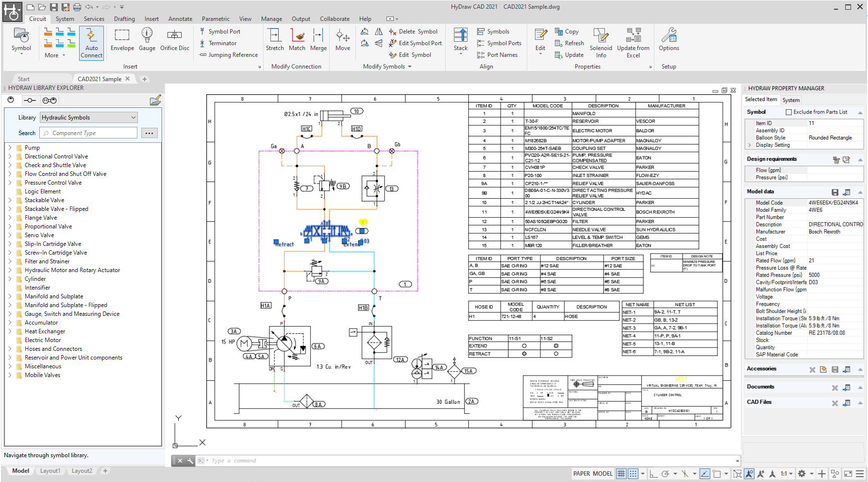Click the Port Names align button
Image resolution: width=868 pixels, height=482 pixels.
[x=497, y=55]
